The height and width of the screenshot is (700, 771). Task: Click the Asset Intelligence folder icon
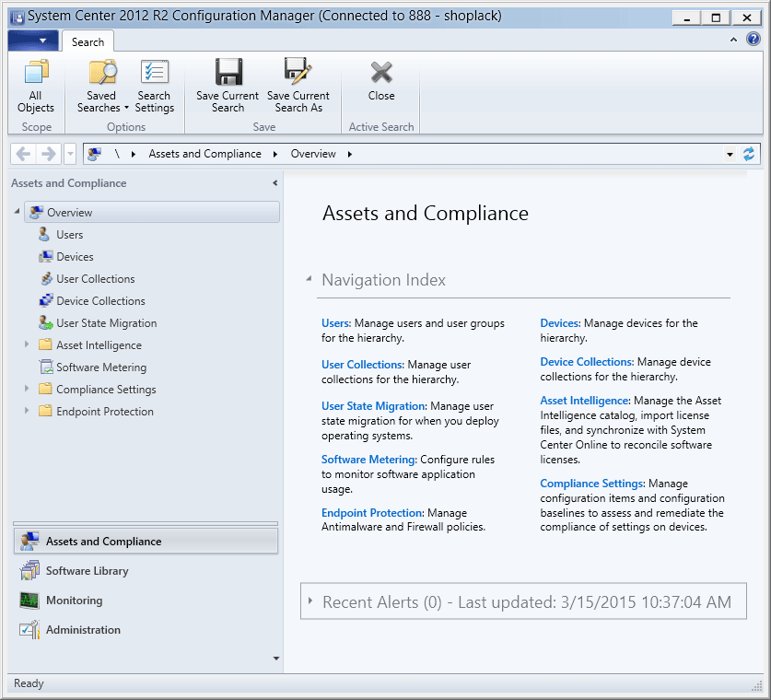45,344
